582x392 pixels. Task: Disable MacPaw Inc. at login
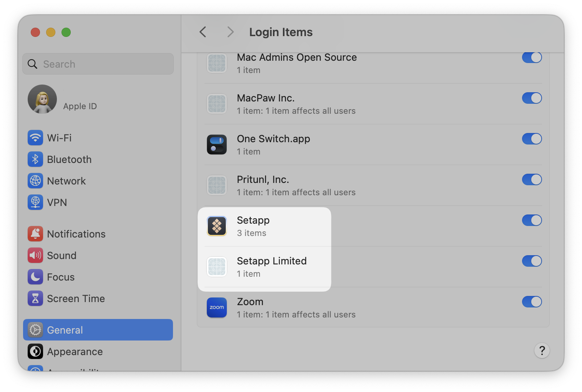[x=532, y=98]
